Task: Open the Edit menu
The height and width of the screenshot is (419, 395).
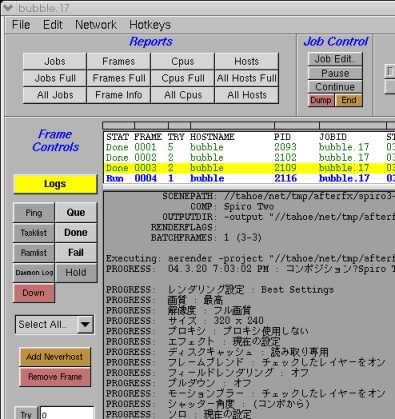Action: 52,25
